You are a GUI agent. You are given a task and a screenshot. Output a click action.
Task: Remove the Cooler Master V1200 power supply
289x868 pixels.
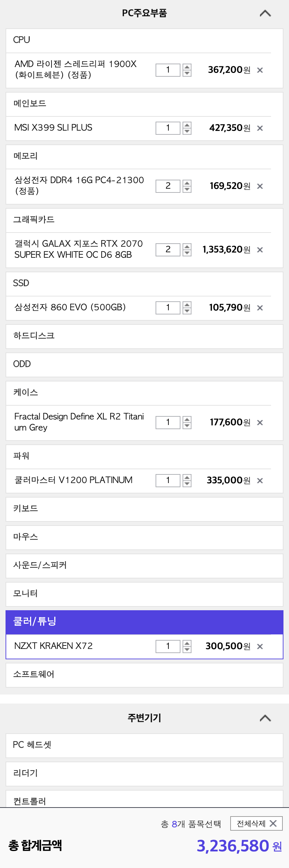[x=260, y=481]
